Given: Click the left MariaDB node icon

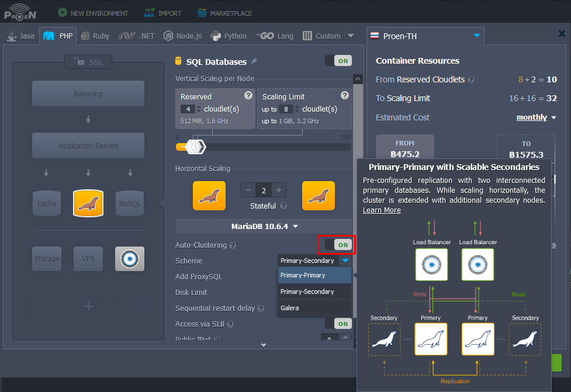Looking at the screenshot, I should 209,196.
